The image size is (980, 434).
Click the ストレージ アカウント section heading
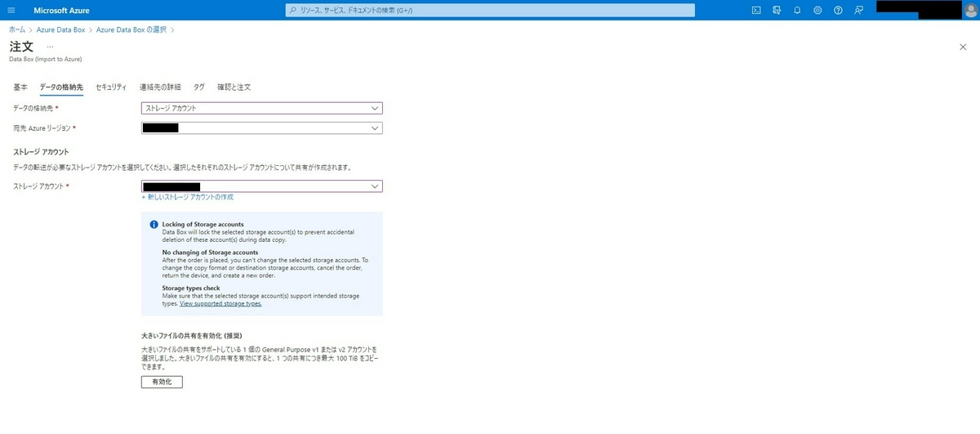tap(41, 152)
